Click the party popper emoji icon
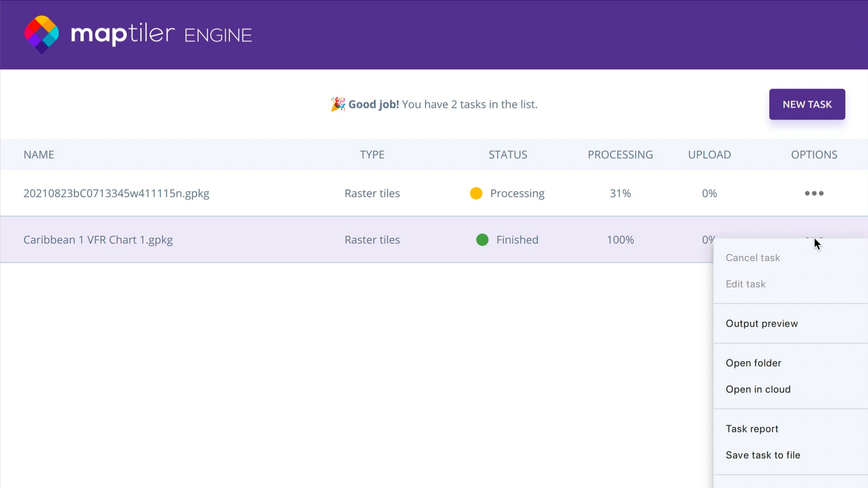The width and height of the screenshot is (868, 488). pyautogui.click(x=338, y=104)
